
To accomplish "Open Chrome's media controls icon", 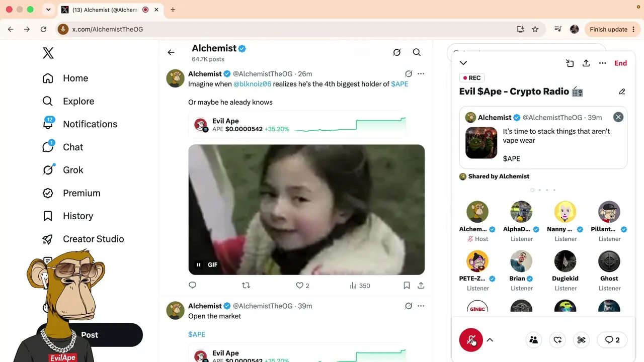I will tap(557, 29).
